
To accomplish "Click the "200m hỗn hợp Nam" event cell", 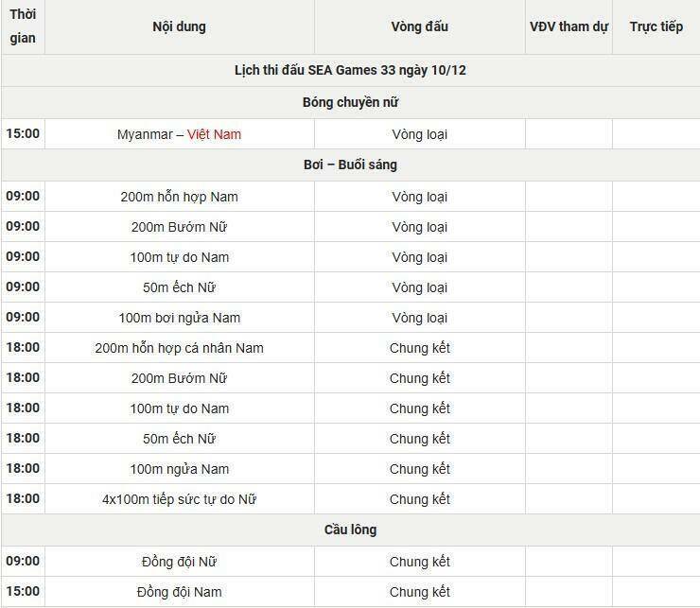I will point(179,197).
